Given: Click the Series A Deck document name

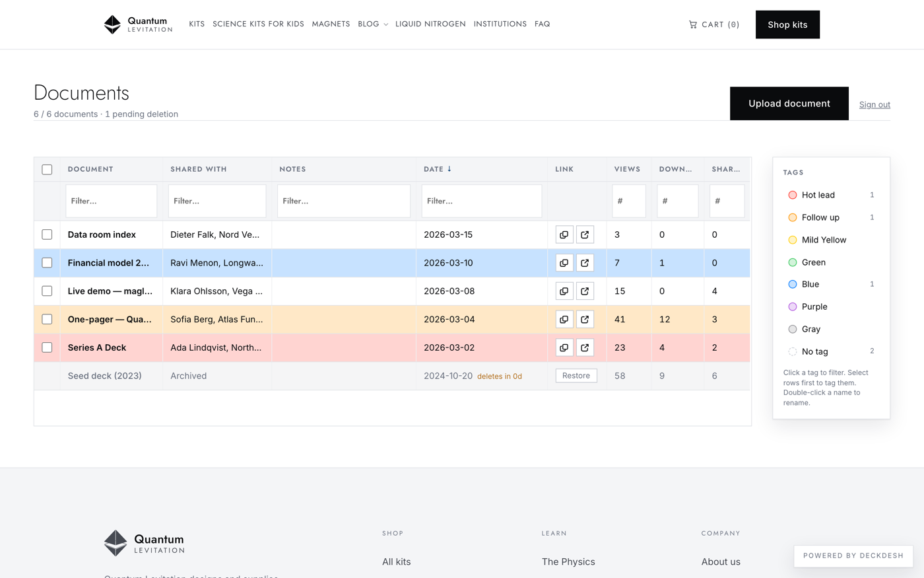Looking at the screenshot, I should pos(97,347).
